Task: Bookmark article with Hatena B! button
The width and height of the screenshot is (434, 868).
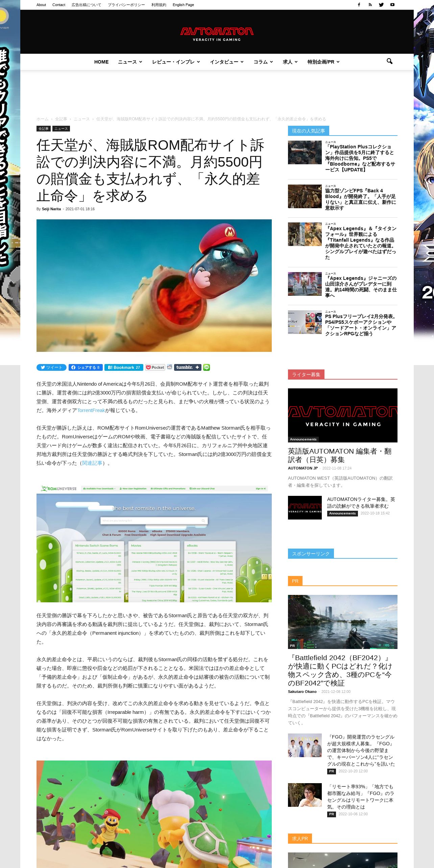Action: coord(124,367)
